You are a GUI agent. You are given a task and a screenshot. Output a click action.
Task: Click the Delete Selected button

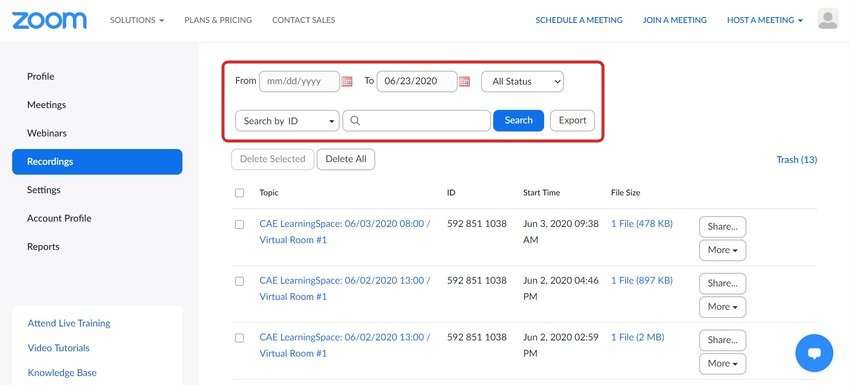(x=273, y=159)
